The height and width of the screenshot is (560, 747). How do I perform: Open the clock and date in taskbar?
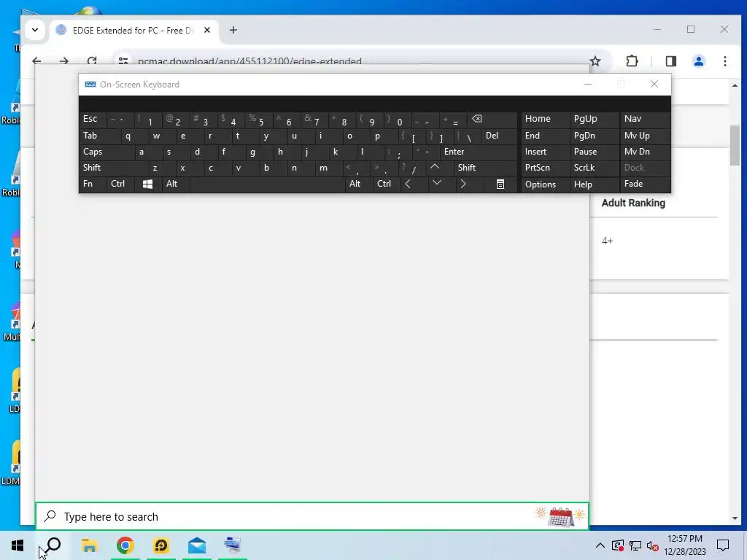(x=684, y=545)
